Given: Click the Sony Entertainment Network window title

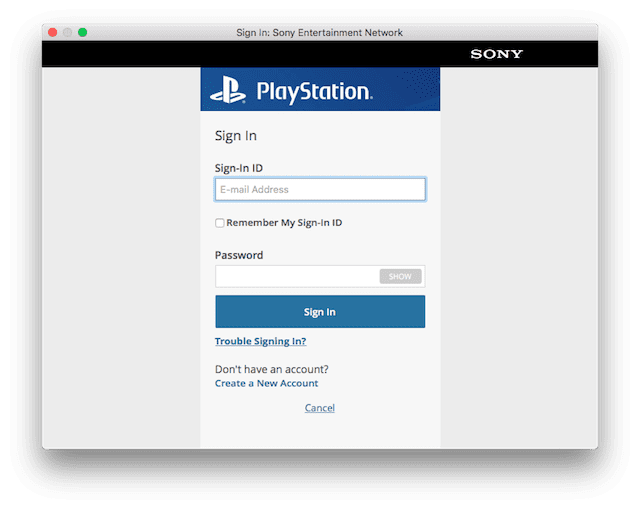Looking at the screenshot, I should pyautogui.click(x=320, y=33).
